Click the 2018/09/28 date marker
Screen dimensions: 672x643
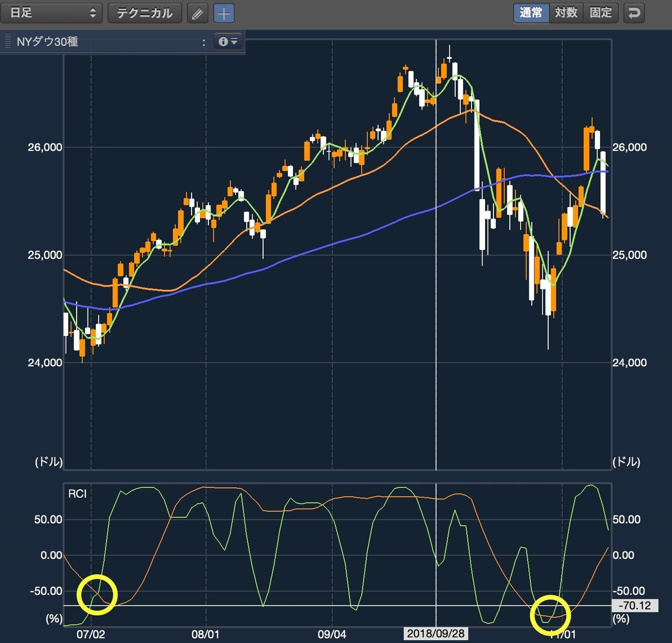click(436, 634)
